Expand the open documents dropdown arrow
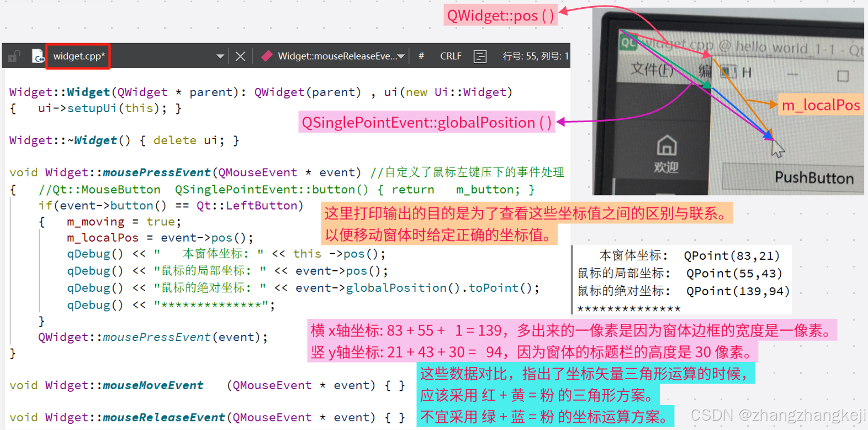Screen dimensions: 868x430 point(220,56)
